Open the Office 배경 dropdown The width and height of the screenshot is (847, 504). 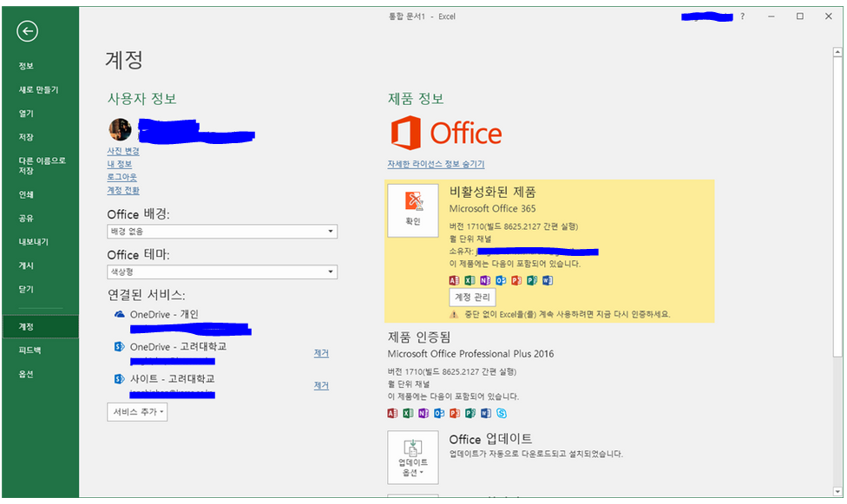click(x=222, y=232)
